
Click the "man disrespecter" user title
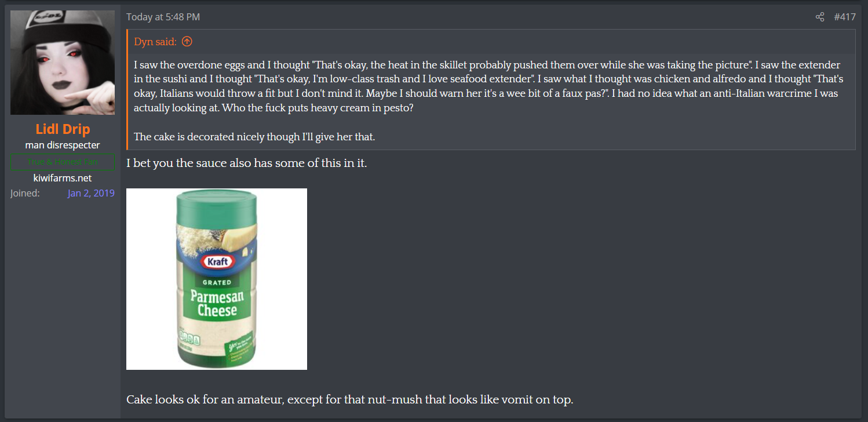pos(63,145)
